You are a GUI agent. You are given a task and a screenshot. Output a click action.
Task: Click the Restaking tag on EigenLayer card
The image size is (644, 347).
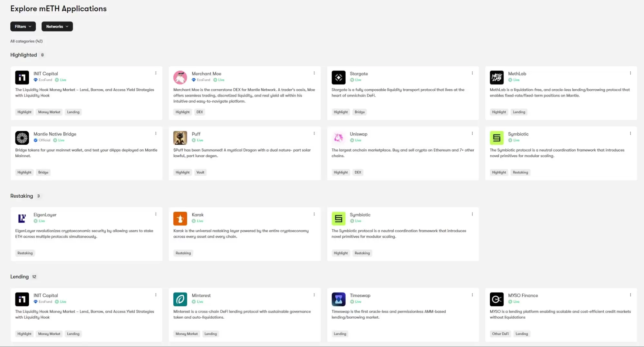click(25, 253)
